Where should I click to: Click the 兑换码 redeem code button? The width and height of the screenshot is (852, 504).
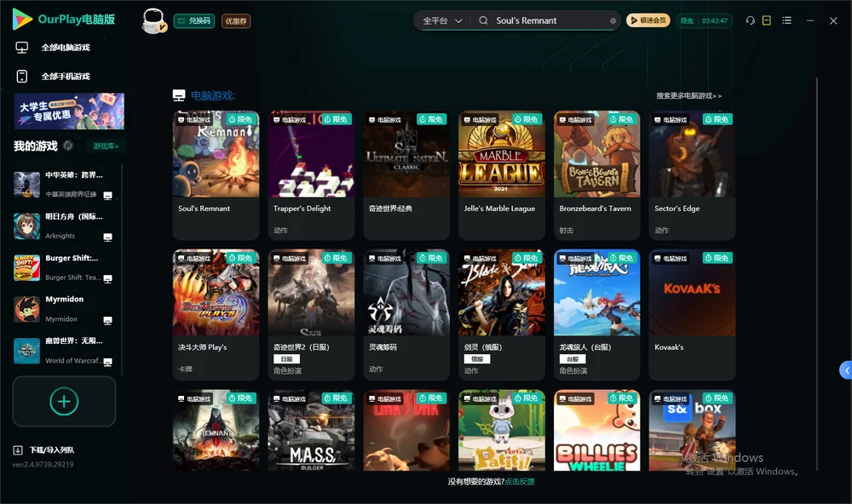[194, 21]
